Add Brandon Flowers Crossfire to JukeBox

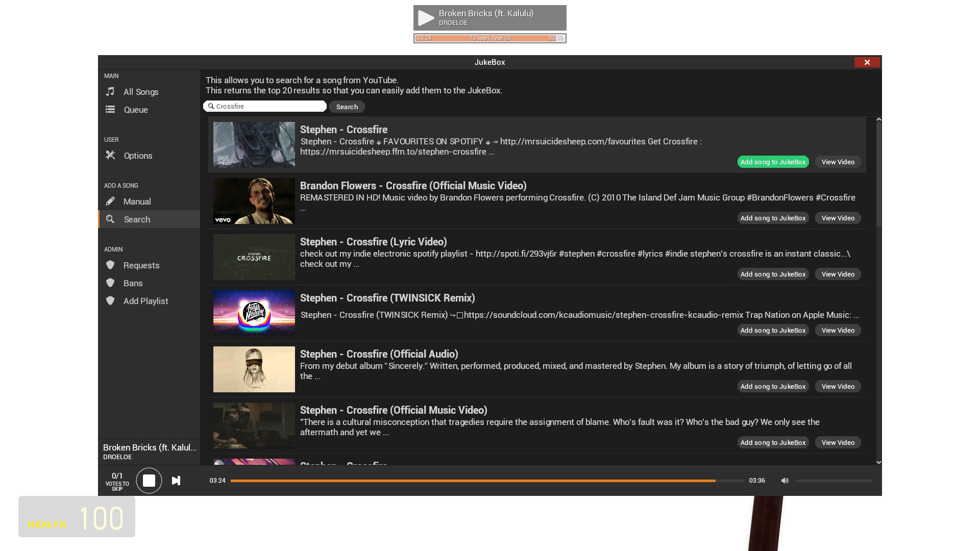(x=773, y=218)
